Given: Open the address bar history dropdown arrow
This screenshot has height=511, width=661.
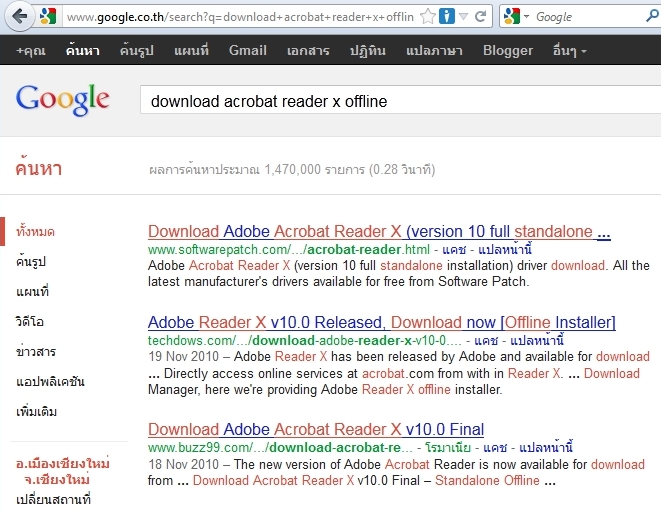Looking at the screenshot, I should 464,16.
